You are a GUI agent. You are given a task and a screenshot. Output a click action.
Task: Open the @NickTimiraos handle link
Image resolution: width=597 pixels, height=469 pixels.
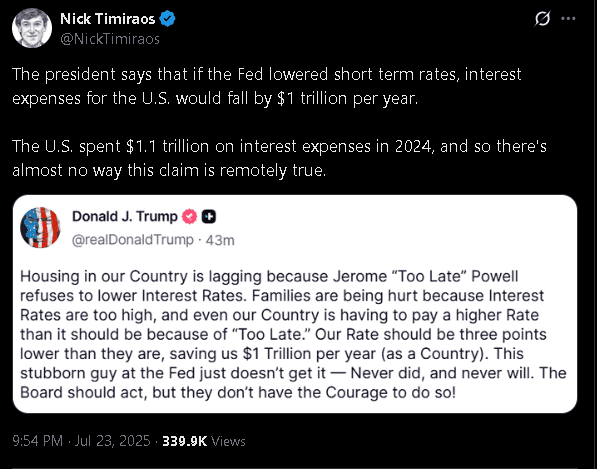[110, 39]
